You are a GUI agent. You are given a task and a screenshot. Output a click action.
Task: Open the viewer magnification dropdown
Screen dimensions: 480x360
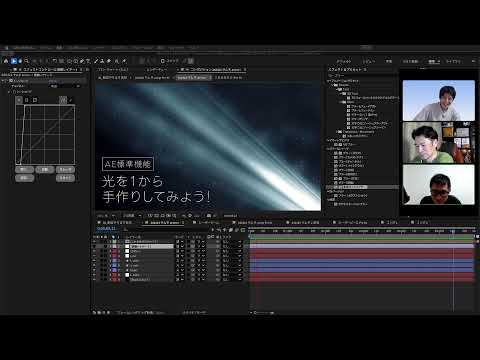point(106,216)
